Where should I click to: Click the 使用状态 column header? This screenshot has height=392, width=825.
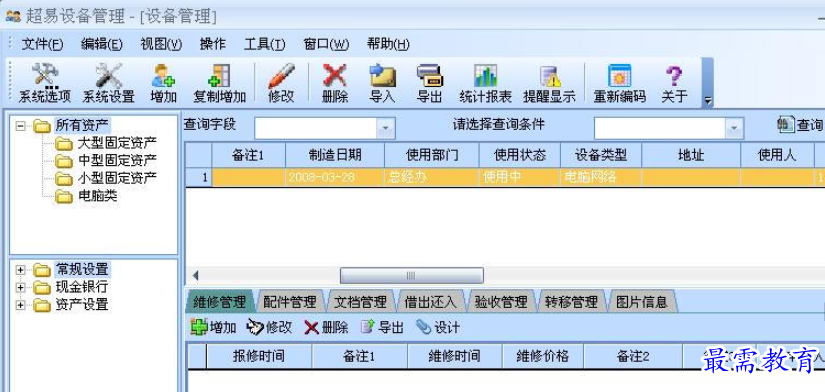[520, 155]
